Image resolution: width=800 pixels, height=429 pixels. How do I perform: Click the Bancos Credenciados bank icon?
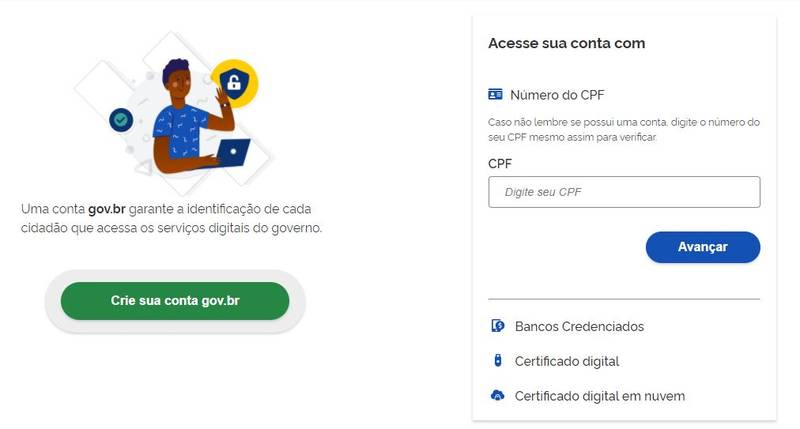tap(497, 325)
